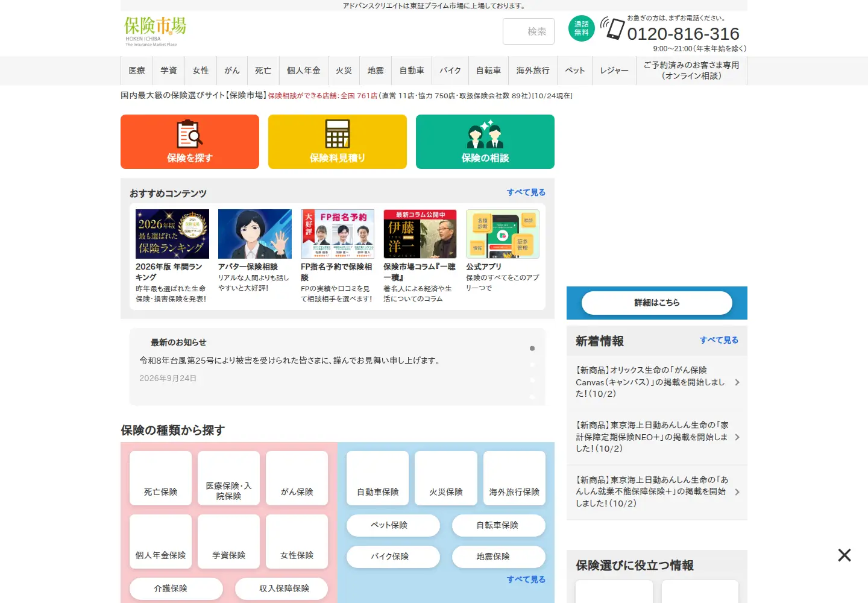The width and height of the screenshot is (868, 603).
Task: Open 2026年版 保険ランキング thumbnail
Action: pos(172,234)
